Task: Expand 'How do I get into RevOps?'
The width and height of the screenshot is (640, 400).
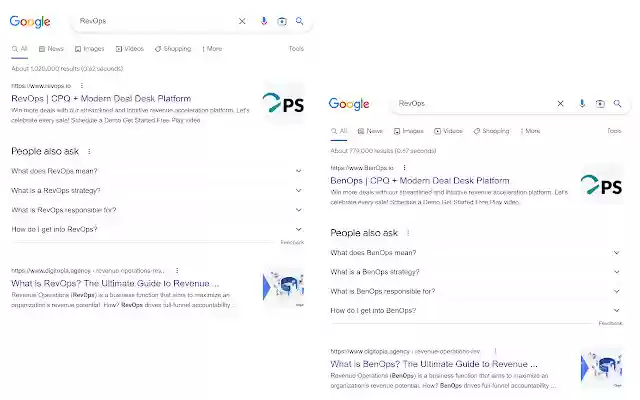Action: click(158, 229)
